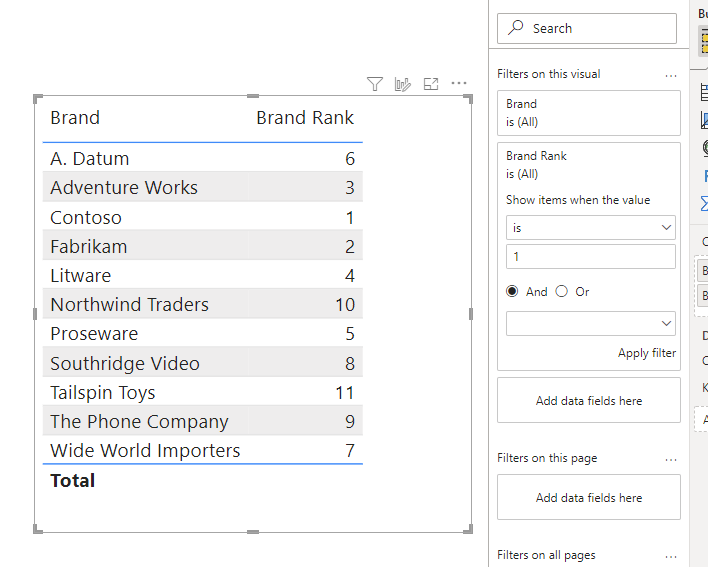The width and height of the screenshot is (708, 567).
Task: Open ellipsis menu for Filters on this visual
Action: point(671,75)
